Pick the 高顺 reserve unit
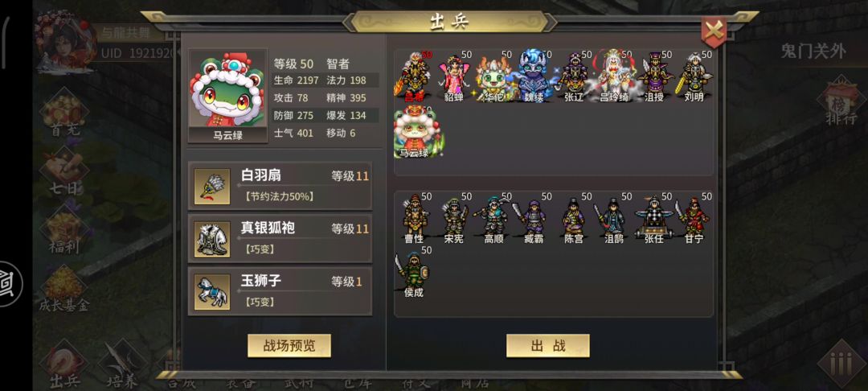 coord(493,218)
